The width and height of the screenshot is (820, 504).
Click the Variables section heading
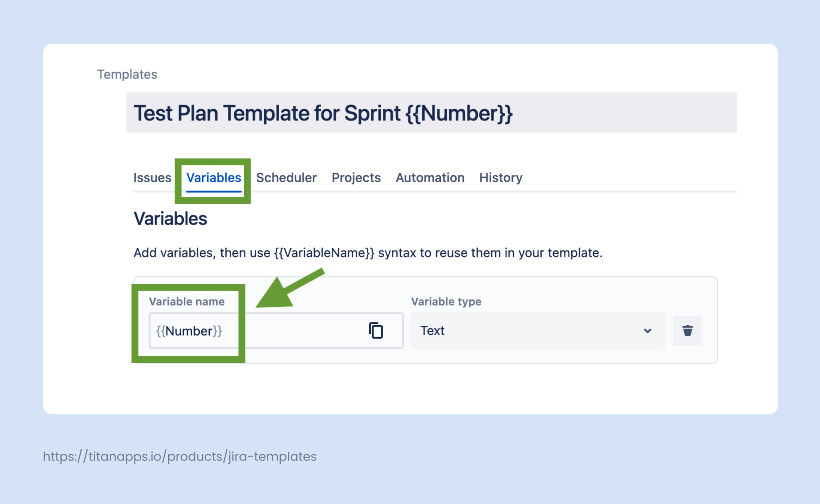click(x=170, y=218)
